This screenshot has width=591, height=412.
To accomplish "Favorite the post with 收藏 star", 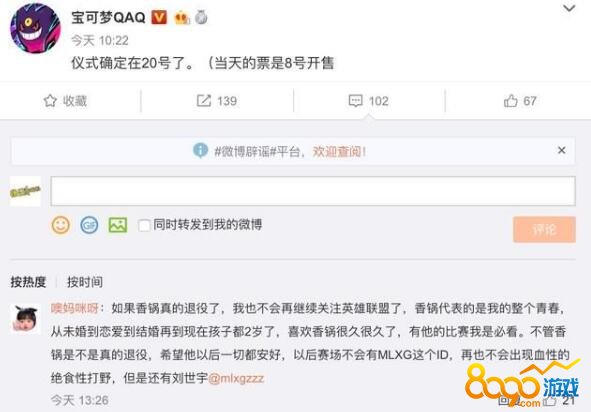I will tap(65, 101).
